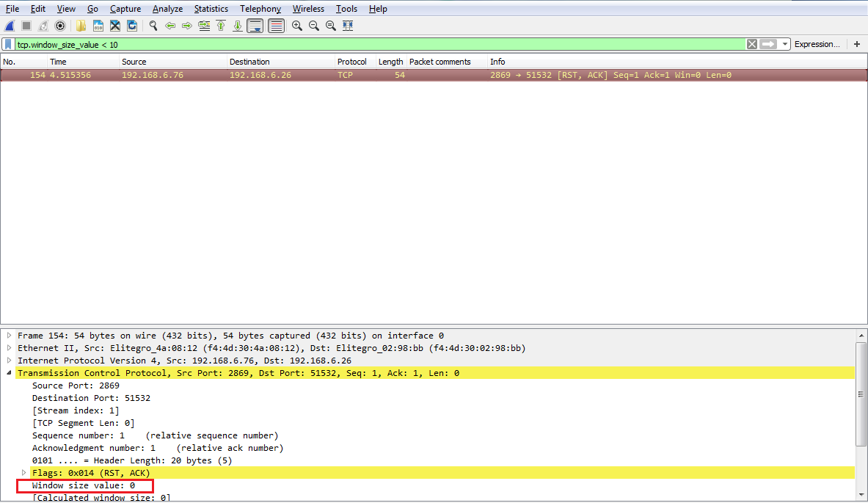The width and height of the screenshot is (868, 503).
Task: Click the Expression… button
Action: [817, 44]
